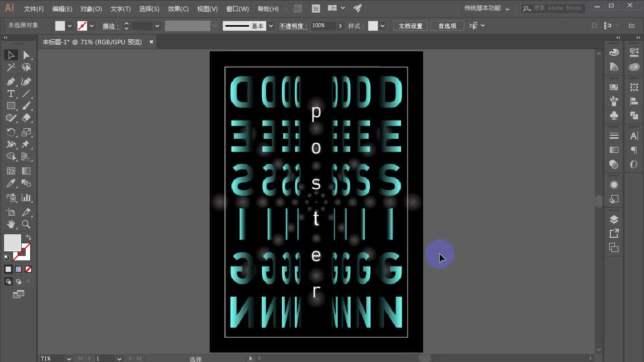
Task: Select the Pen tool
Action: click(11, 81)
